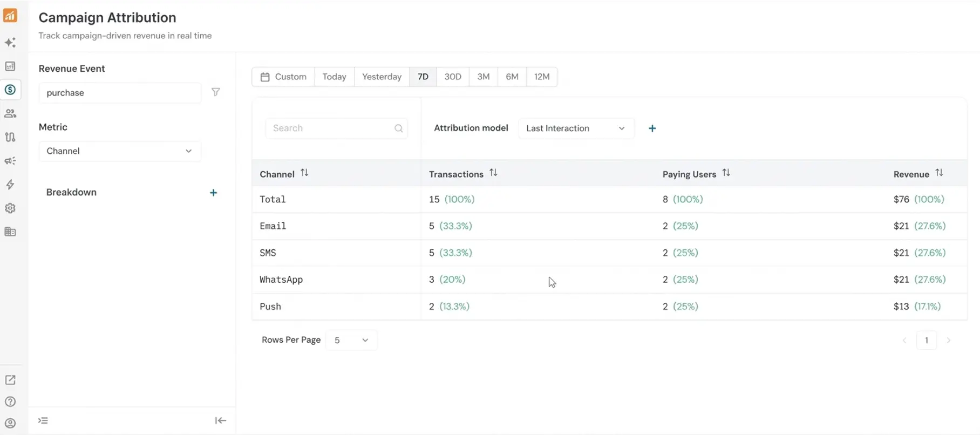Image resolution: width=980 pixels, height=435 pixels.
Task: Click the filter funnel icon beside purchase
Action: point(215,92)
